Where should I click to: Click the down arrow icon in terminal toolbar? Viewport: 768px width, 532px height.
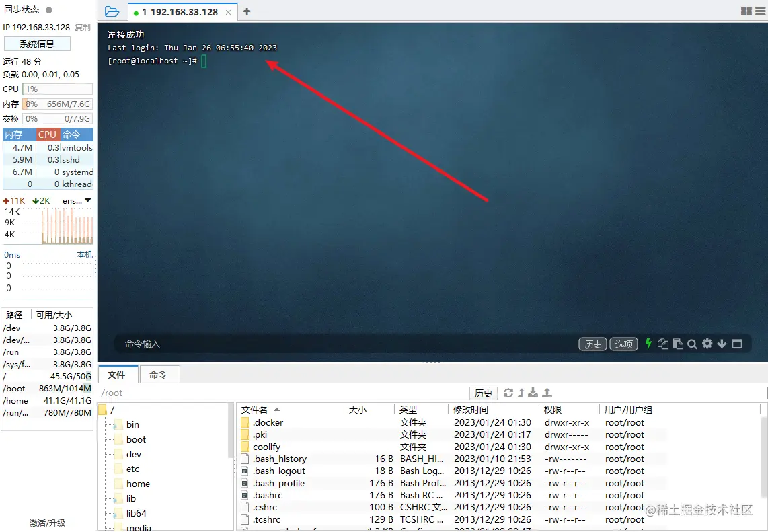tap(722, 344)
